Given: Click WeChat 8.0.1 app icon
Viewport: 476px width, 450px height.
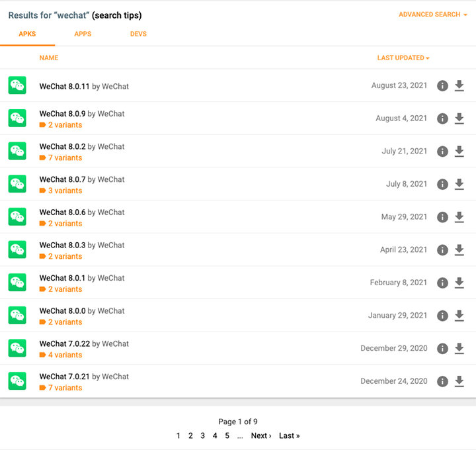Looking at the screenshot, I should 17,283.
